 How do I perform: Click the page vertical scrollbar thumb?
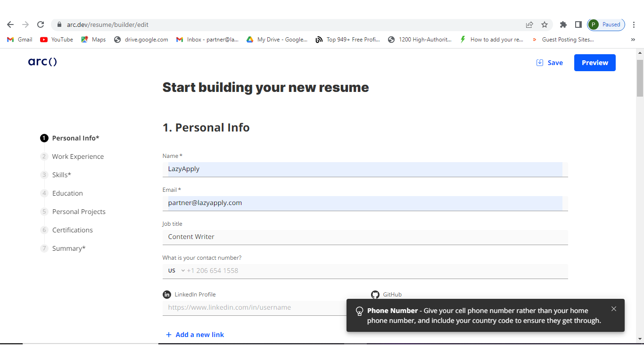[x=640, y=78]
